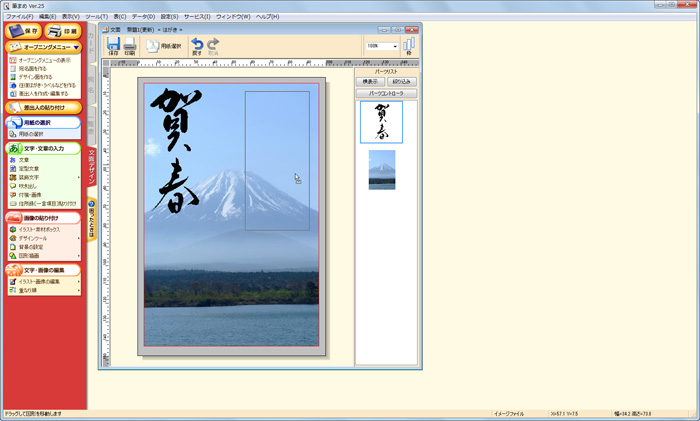The width and height of the screenshot is (700, 421).
Task: Select the 賀春 calligraphy thumbnail in parts list
Action: [381, 122]
